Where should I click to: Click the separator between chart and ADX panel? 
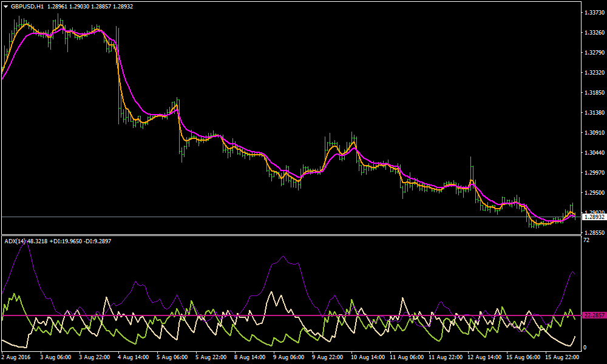point(303,234)
